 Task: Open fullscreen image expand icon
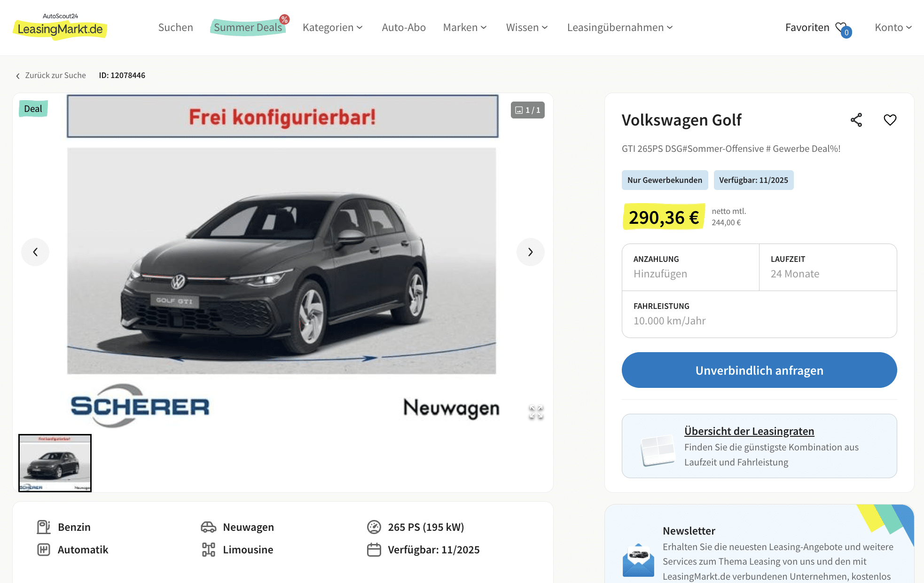tap(536, 412)
